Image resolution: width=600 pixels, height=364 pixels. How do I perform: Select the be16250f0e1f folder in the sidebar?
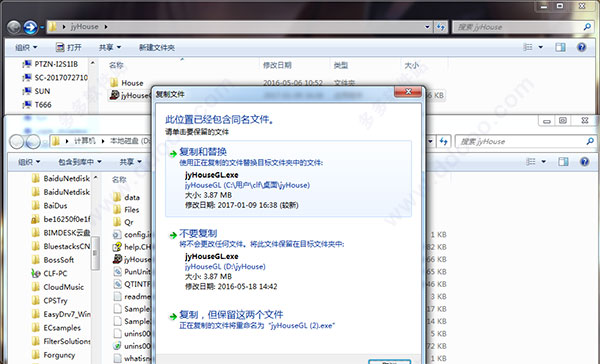(x=61, y=219)
